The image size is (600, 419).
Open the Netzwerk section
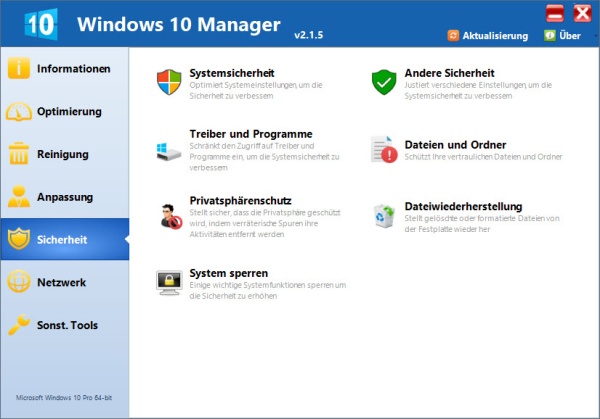click(x=65, y=282)
